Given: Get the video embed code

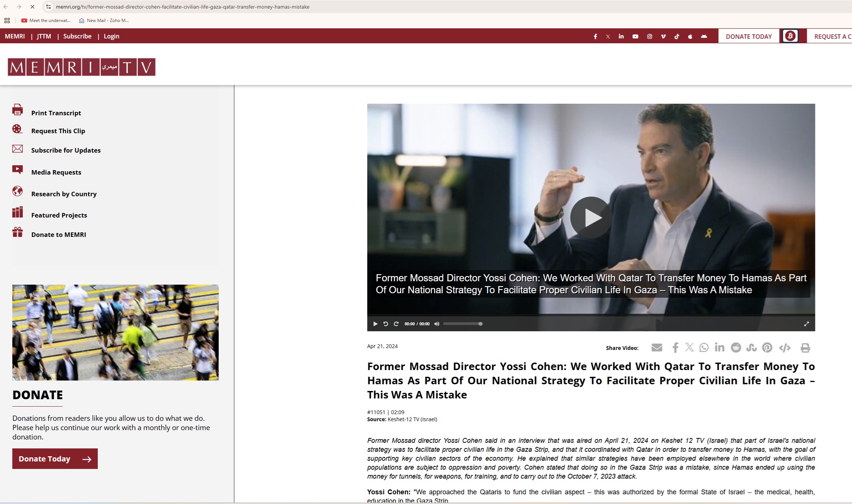Looking at the screenshot, I should [x=785, y=348].
